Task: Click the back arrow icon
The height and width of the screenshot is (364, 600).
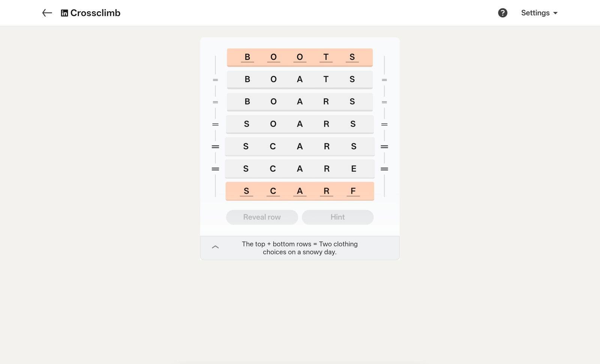Action: tap(47, 13)
